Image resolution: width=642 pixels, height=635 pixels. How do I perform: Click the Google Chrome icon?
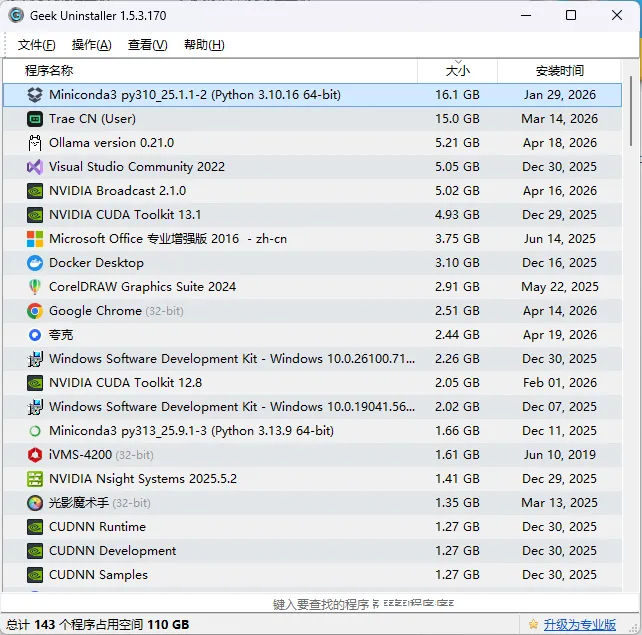tap(35, 311)
